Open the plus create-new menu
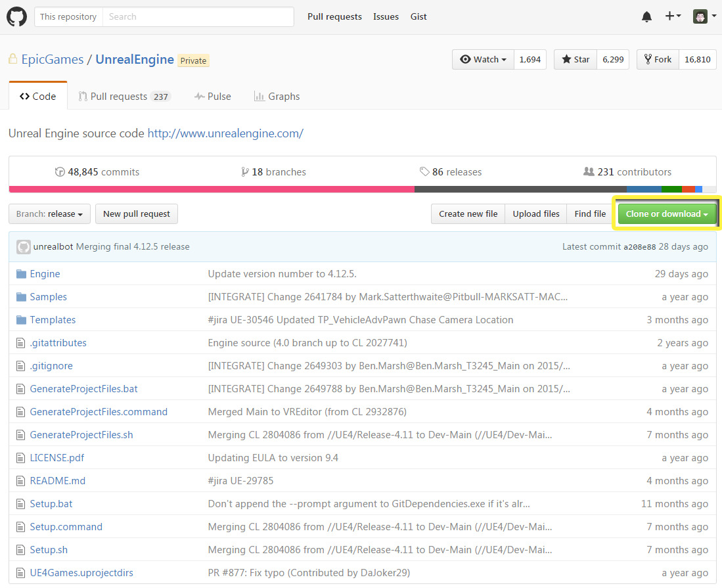722x588 pixels. pyautogui.click(x=673, y=16)
